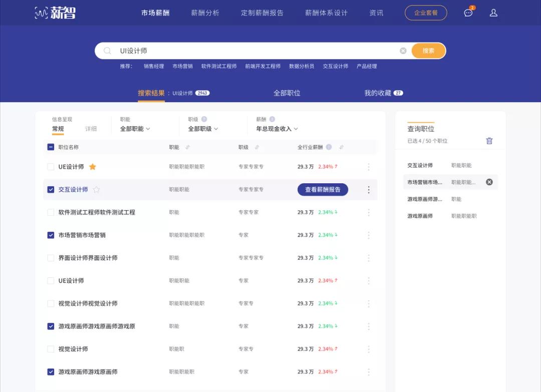541x392 pixels.
Task: Click the search input containing UI设计师
Action: point(250,51)
